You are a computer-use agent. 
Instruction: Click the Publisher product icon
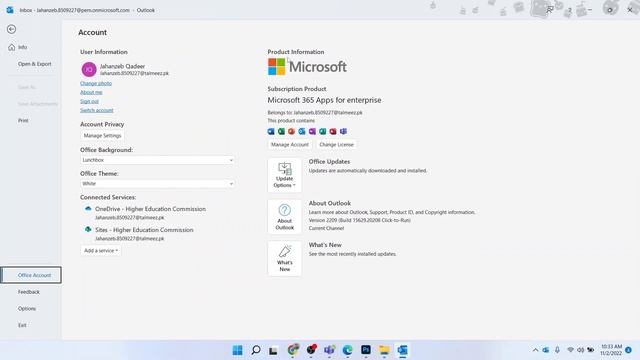coord(322,131)
